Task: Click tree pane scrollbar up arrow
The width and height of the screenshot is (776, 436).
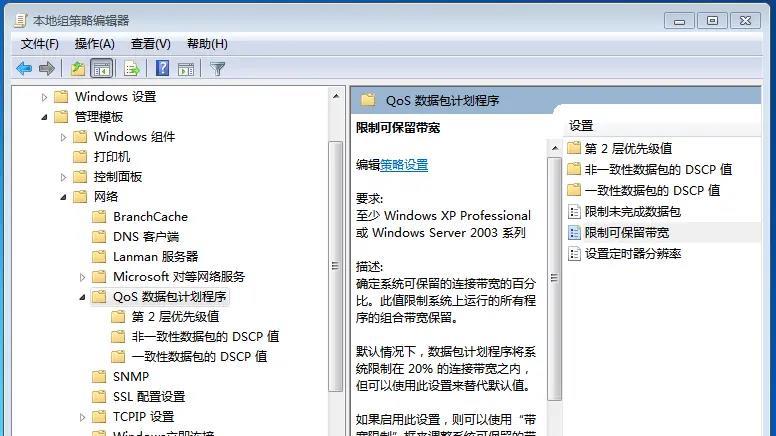Action: [x=336, y=96]
